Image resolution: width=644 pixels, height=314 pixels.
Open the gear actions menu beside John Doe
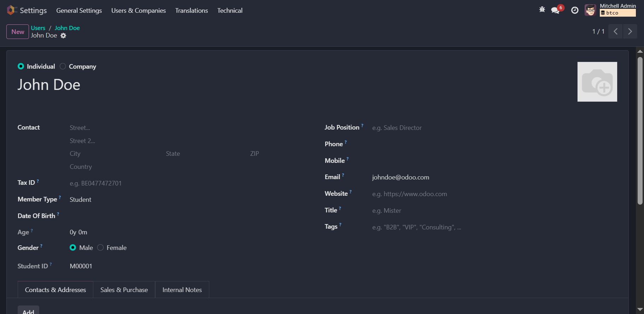(63, 35)
